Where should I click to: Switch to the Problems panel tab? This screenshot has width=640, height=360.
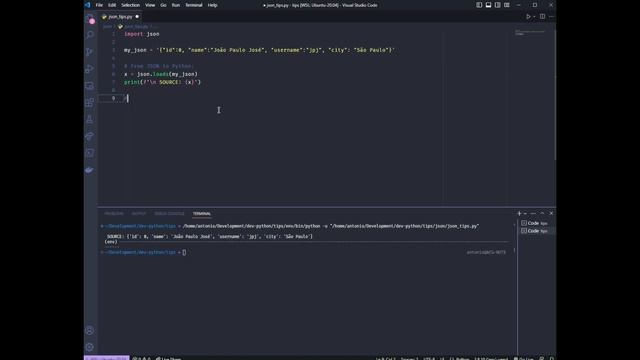113,213
